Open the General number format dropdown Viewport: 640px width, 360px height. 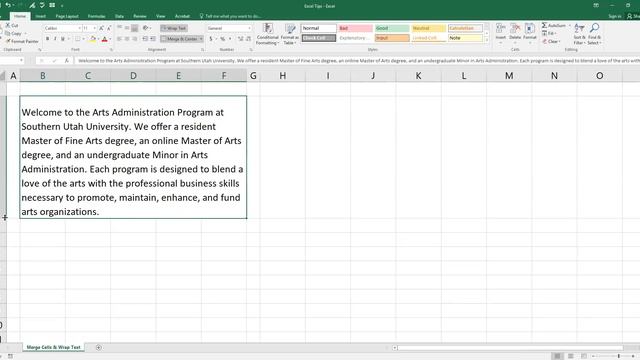pyautogui.click(x=249, y=28)
